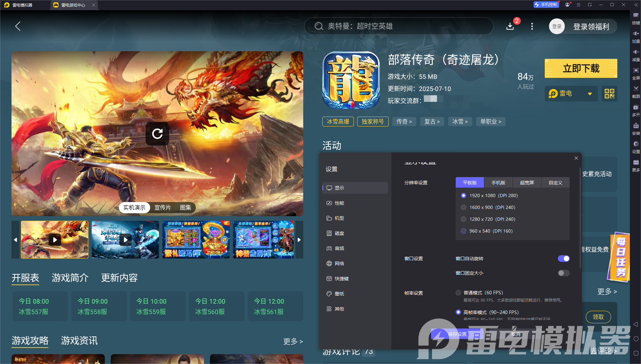
Task: Select the 1600 x 900 resolution option
Action: point(464,207)
